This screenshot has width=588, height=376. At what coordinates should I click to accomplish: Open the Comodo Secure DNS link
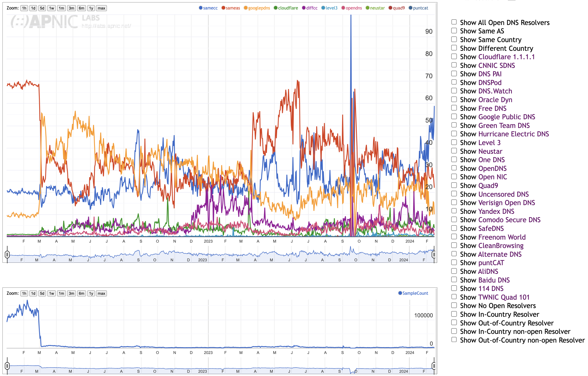pyautogui.click(x=509, y=220)
